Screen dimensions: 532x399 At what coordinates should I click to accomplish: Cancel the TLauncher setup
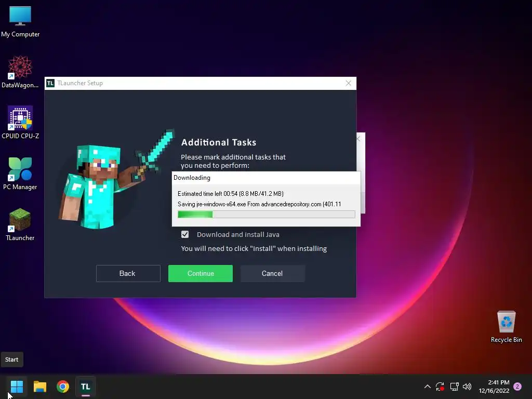[x=272, y=273]
